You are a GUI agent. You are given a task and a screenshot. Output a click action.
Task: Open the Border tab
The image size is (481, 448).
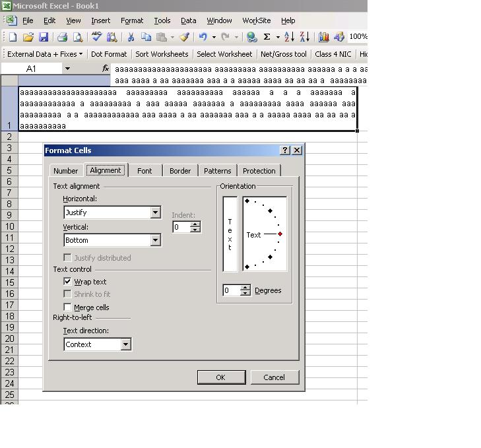(180, 171)
